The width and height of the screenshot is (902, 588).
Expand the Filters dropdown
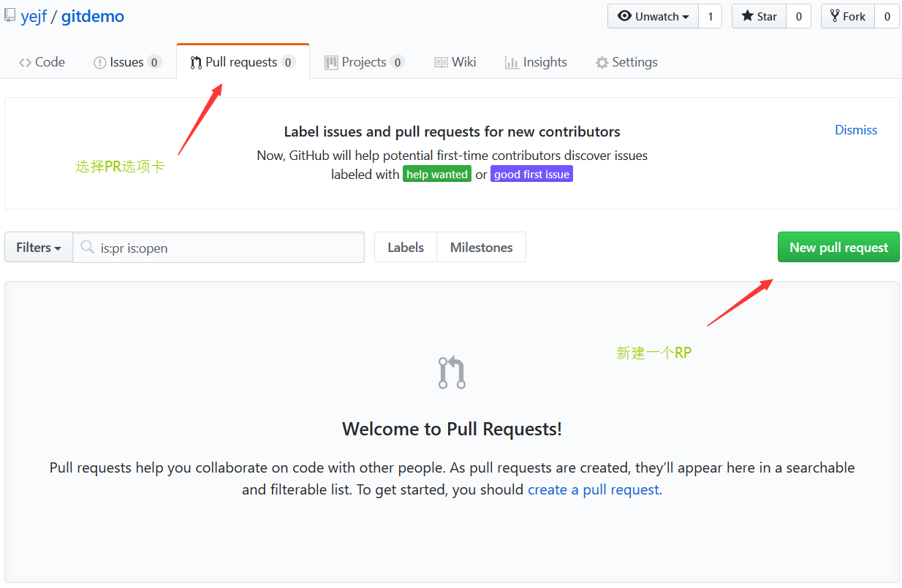coord(39,248)
